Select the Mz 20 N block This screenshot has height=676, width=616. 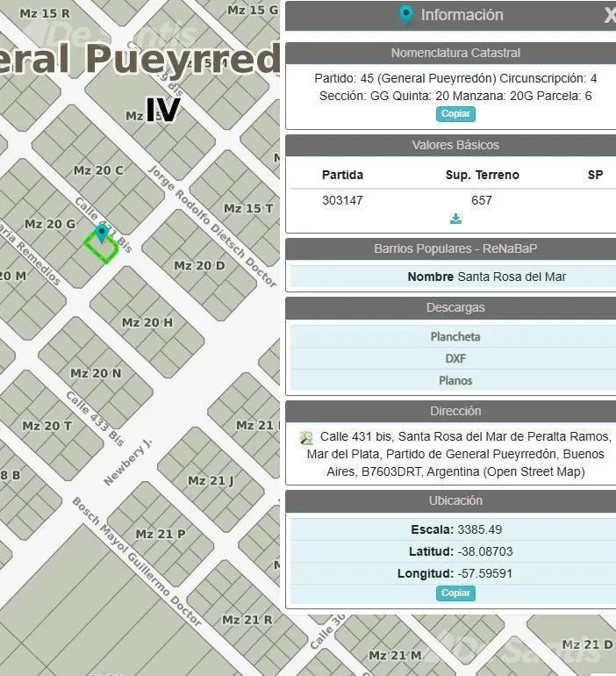click(96, 373)
